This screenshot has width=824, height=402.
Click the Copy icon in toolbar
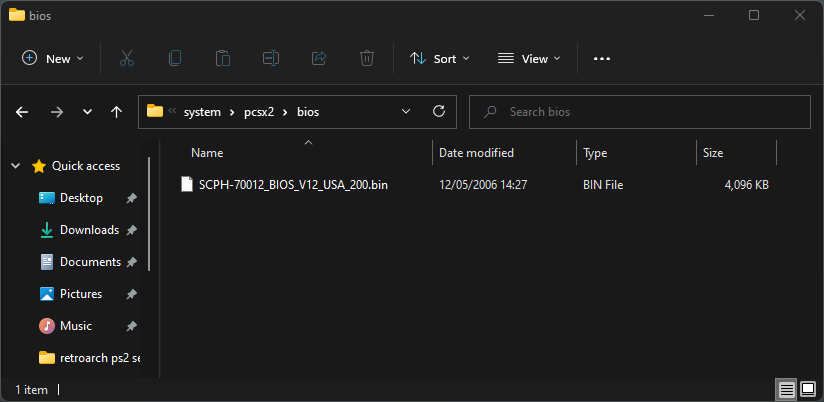coord(175,58)
